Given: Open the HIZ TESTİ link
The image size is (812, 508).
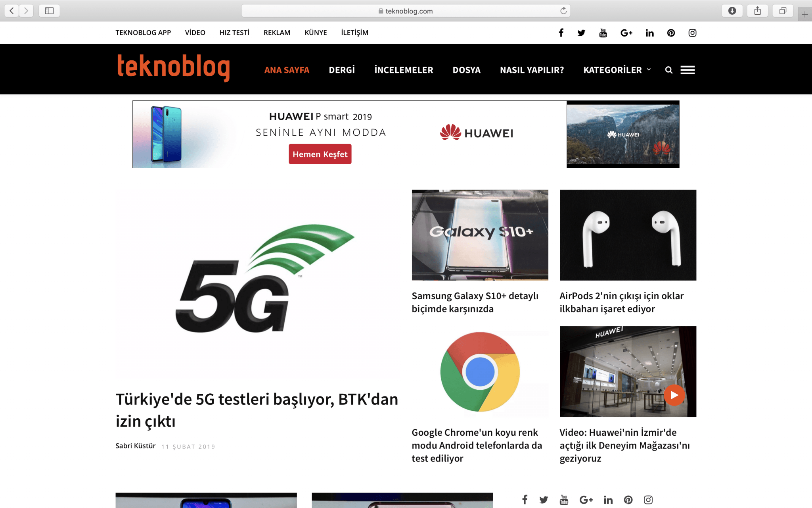Looking at the screenshot, I should [x=234, y=33].
